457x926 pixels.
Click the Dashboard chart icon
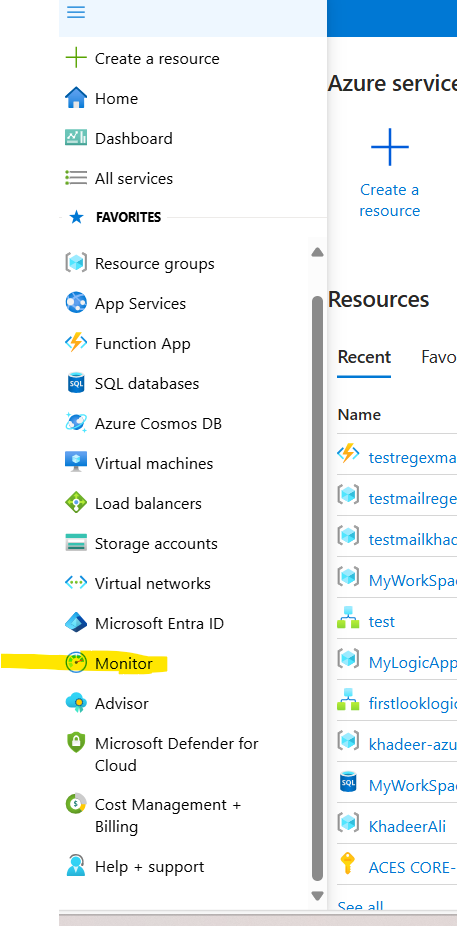click(76, 138)
